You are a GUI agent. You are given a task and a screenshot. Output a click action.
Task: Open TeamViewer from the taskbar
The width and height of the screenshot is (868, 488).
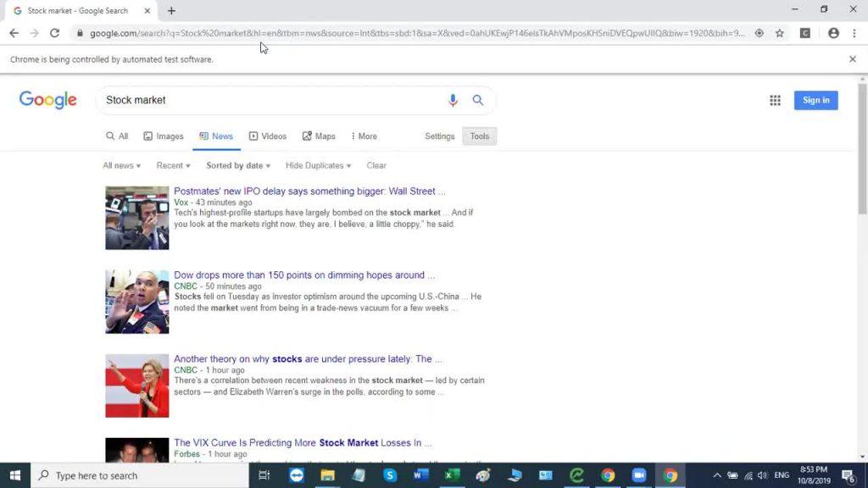coord(297,475)
